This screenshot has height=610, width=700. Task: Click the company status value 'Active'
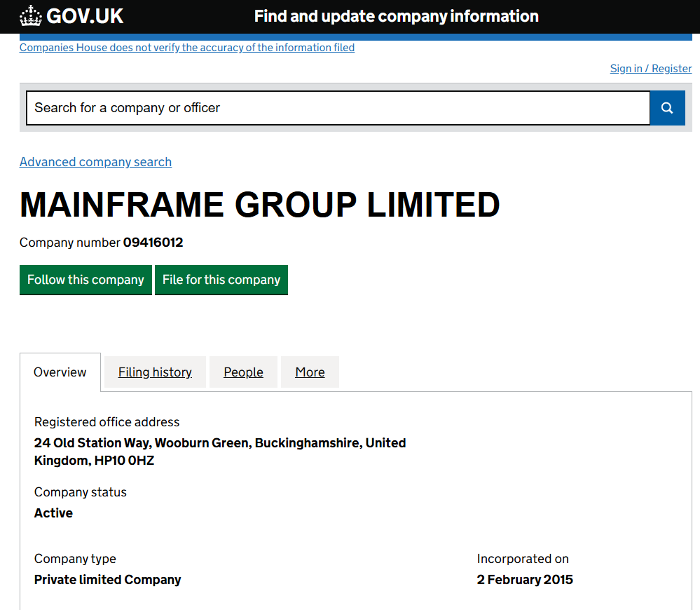pyautogui.click(x=53, y=513)
